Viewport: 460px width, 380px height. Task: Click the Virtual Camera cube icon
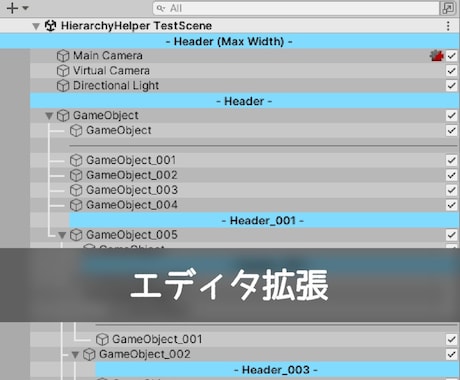point(63,71)
